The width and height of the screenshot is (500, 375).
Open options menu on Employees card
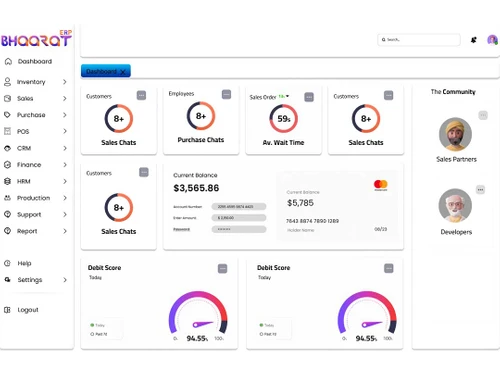click(x=226, y=94)
